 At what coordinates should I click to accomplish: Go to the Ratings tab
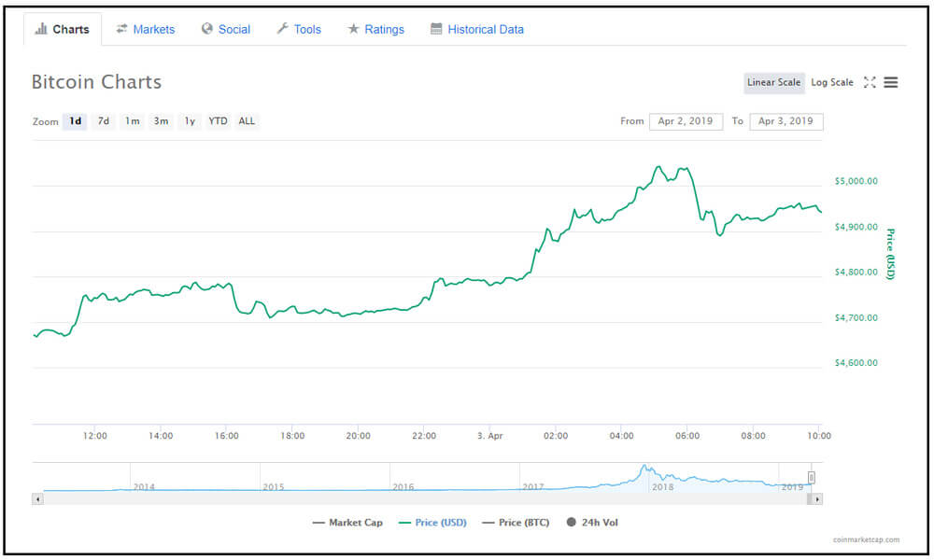click(375, 29)
